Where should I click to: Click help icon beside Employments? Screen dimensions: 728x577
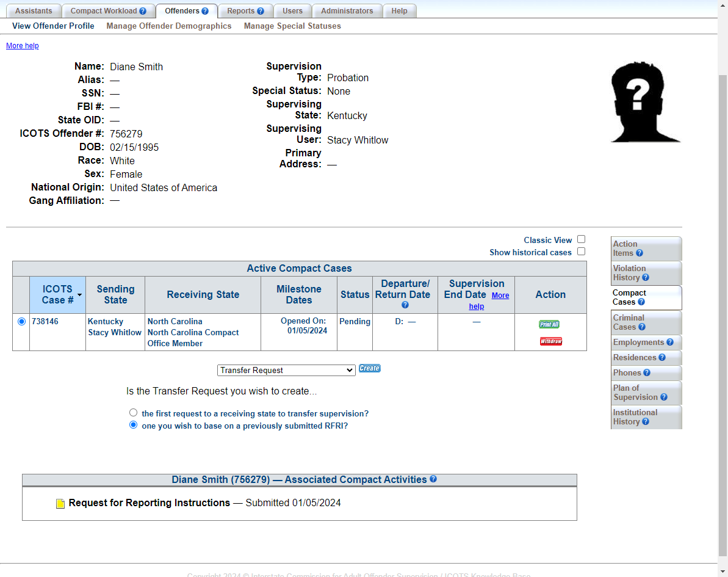670,342
